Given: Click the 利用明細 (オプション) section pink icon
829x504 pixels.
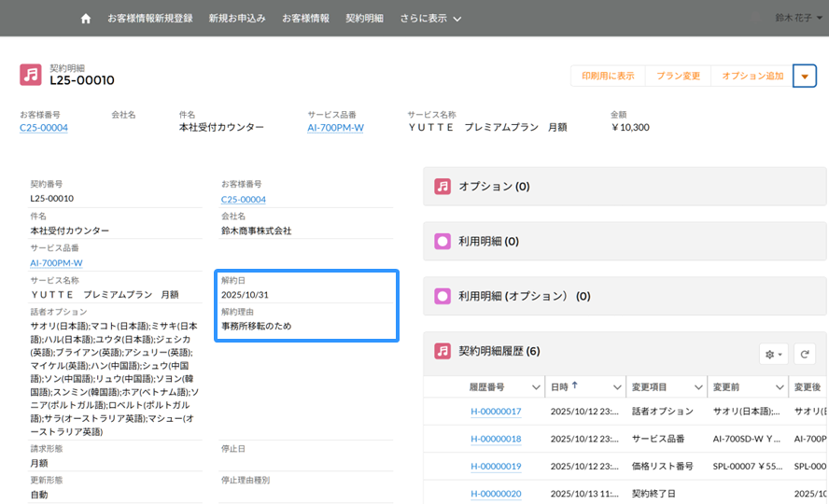Looking at the screenshot, I should click(x=443, y=297).
